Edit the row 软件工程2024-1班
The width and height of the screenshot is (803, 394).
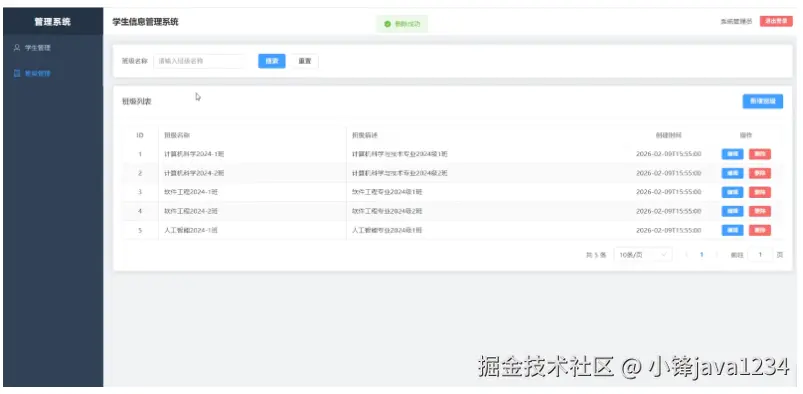point(732,192)
